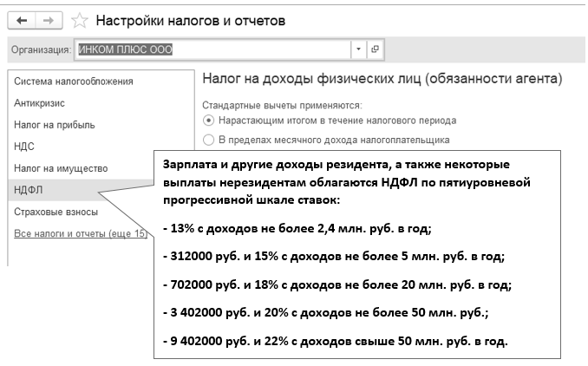Go back using the left arrow button
The image size is (588, 366).
22,19
